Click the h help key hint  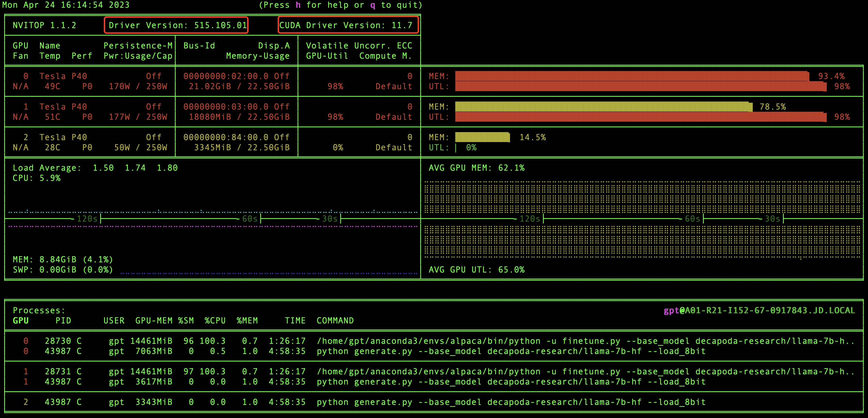[298, 5]
